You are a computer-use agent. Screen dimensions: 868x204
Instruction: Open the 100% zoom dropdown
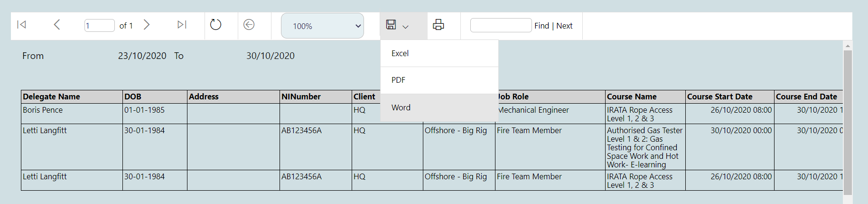click(322, 26)
